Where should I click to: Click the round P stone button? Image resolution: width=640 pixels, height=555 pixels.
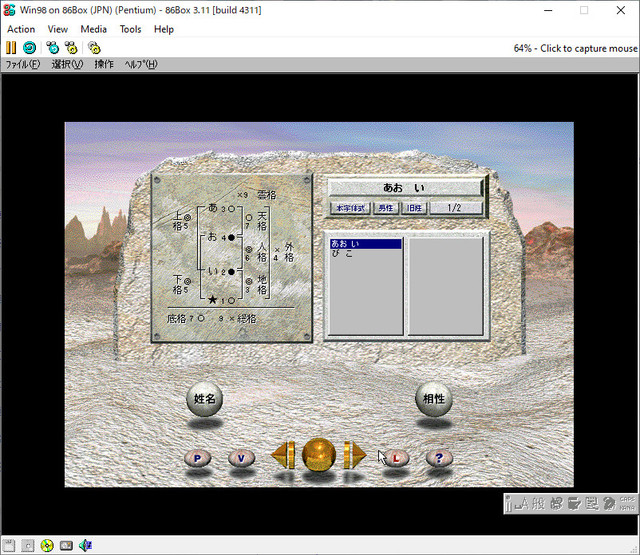[x=198, y=458]
